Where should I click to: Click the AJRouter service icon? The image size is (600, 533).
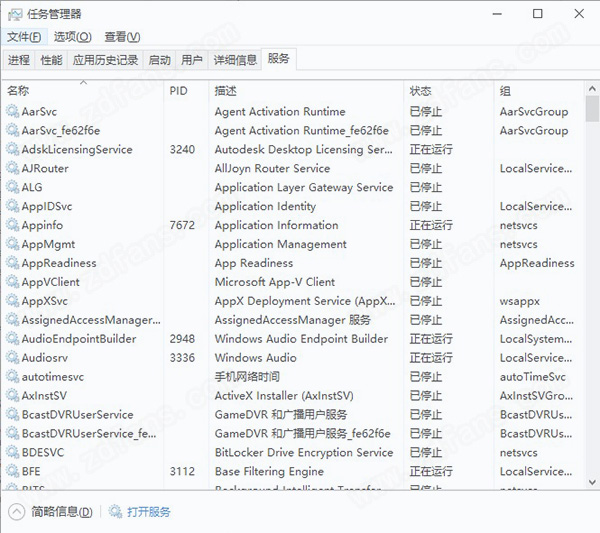(x=13, y=168)
